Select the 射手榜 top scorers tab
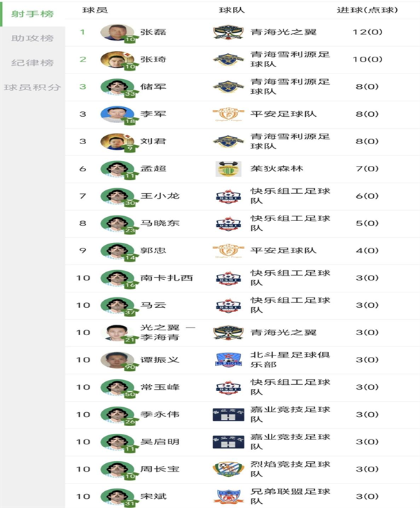The image size is (420, 508). point(32,13)
